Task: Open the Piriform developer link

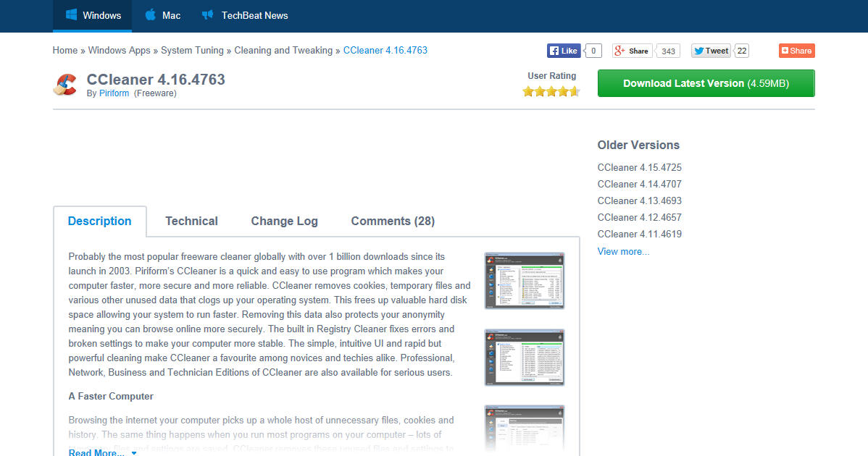Action: [x=114, y=93]
